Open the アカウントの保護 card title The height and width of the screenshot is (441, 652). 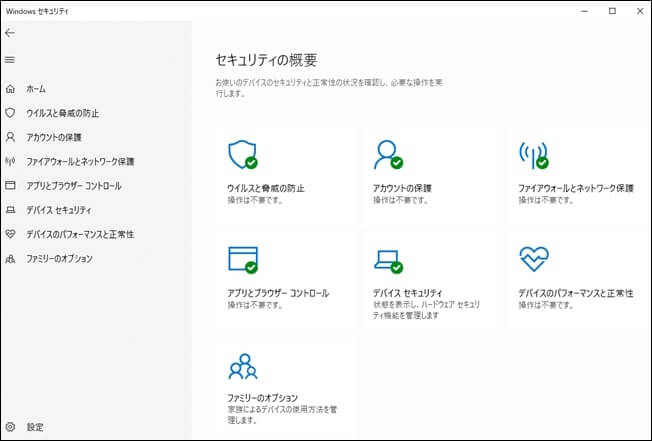pyautogui.click(x=402, y=188)
